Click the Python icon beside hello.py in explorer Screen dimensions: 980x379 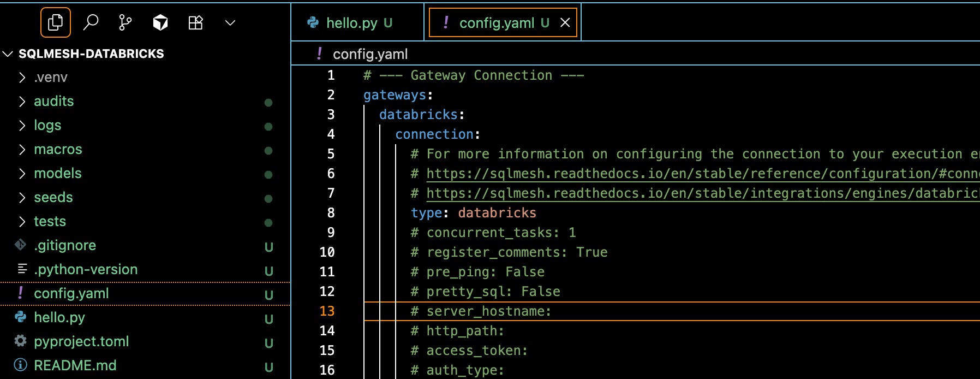tap(20, 317)
